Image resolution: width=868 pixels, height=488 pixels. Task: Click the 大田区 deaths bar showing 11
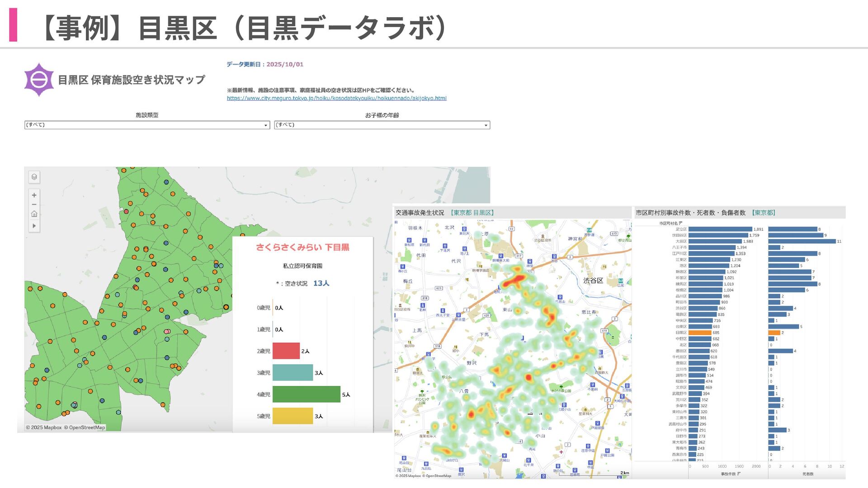(802, 241)
